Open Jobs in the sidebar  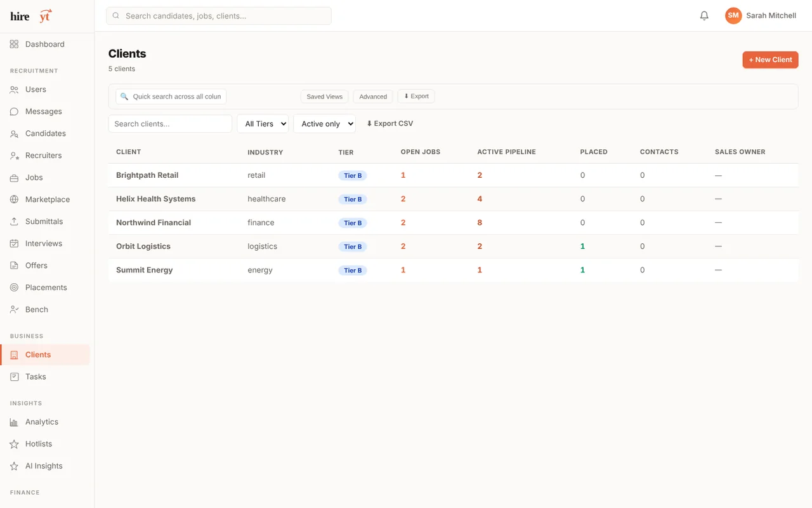point(45,178)
